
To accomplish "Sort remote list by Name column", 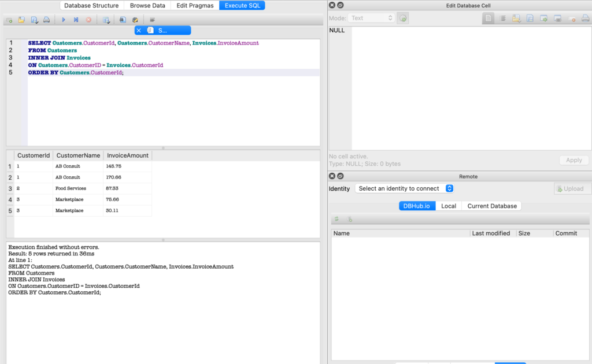I will pos(401,233).
